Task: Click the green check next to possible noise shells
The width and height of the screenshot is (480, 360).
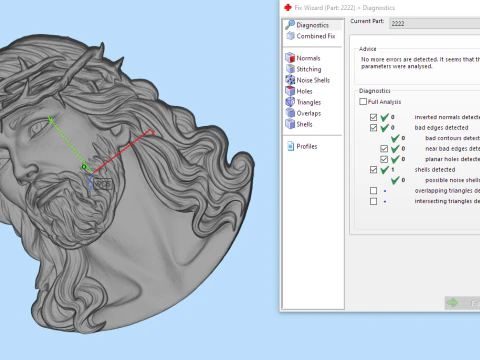Action: [x=395, y=180]
